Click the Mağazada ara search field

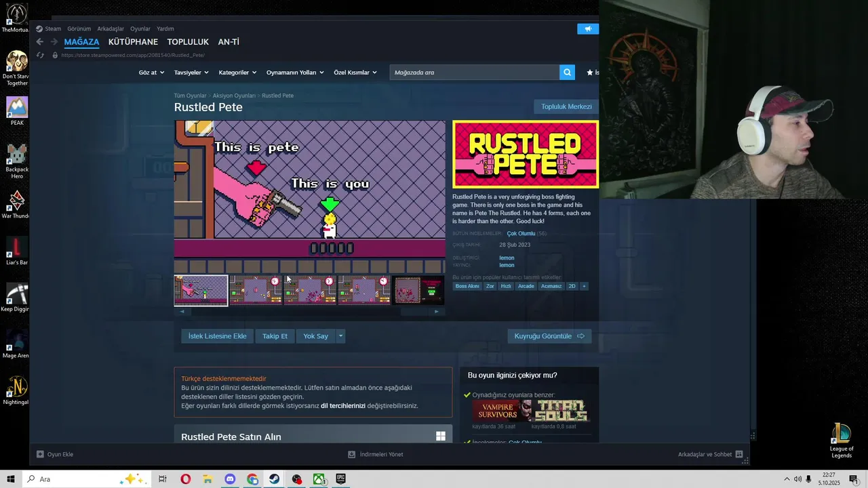click(x=475, y=73)
